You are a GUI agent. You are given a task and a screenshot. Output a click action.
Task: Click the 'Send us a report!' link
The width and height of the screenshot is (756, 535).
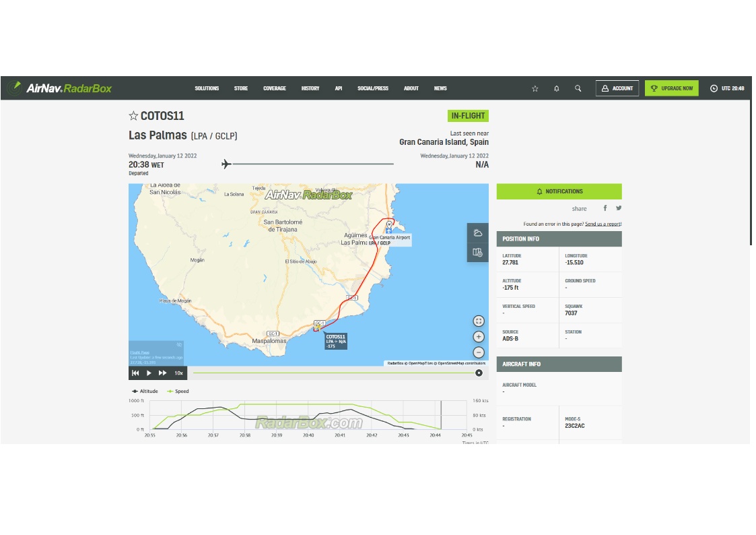click(603, 224)
